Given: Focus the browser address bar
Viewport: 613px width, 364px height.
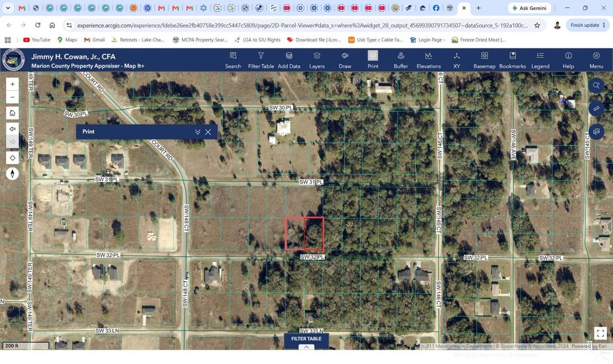Looking at the screenshot, I should tap(302, 25).
